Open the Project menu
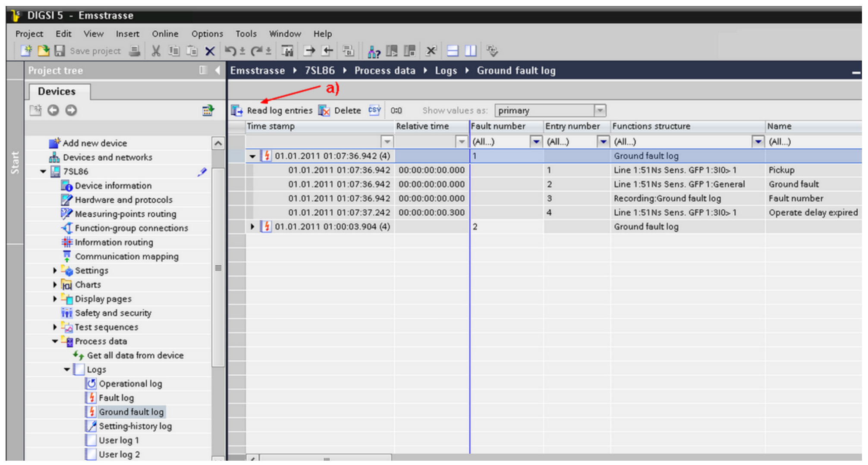The image size is (868, 465). pos(29,34)
